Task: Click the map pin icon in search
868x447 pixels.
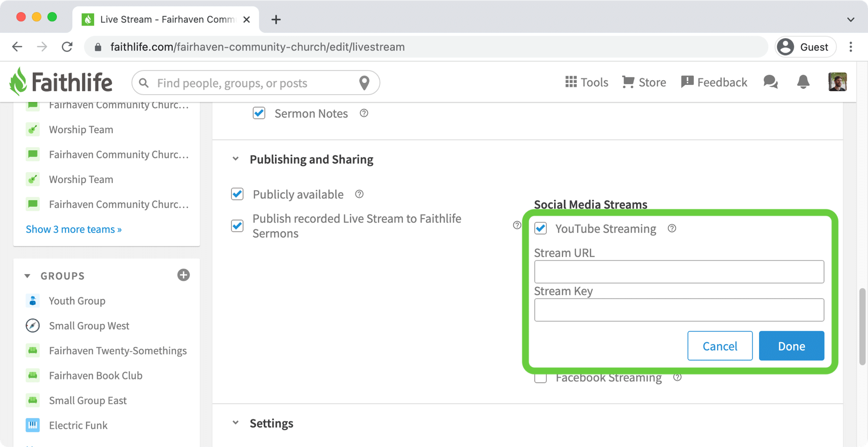Action: tap(365, 83)
